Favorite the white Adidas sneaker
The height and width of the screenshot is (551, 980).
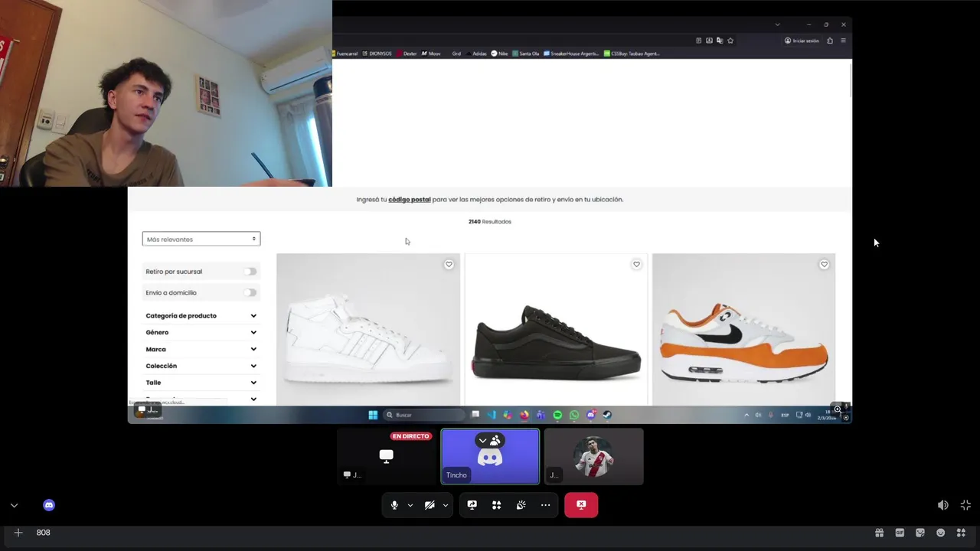pos(449,265)
